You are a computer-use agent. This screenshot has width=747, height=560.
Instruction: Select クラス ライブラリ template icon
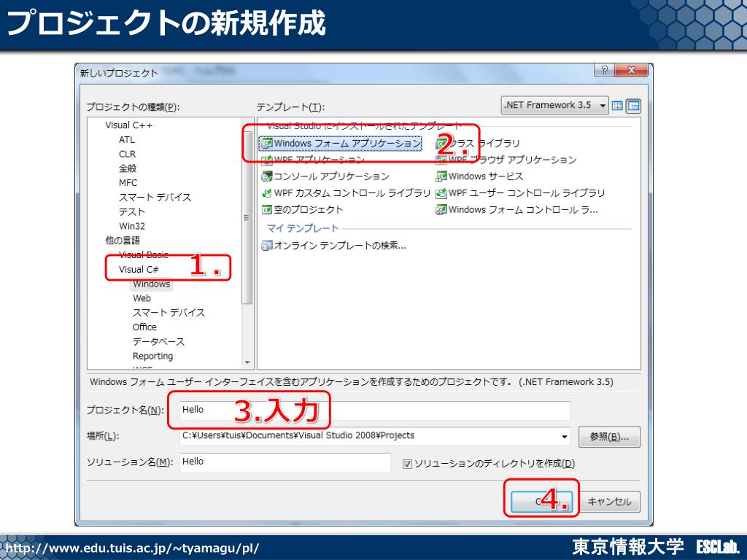[441, 143]
